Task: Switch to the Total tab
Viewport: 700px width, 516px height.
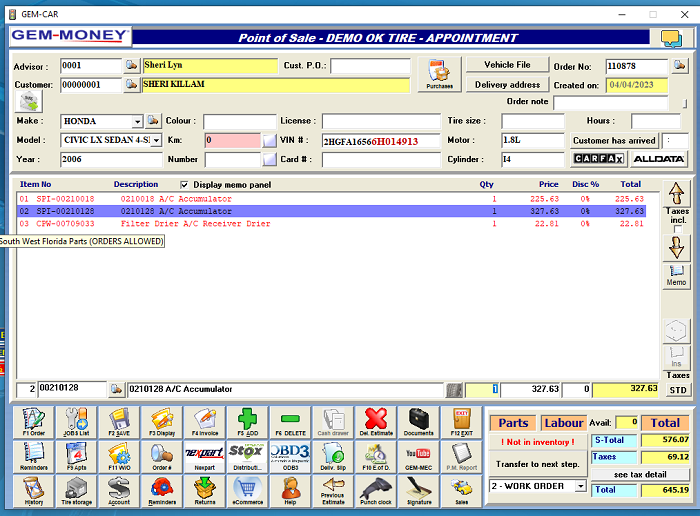Action: click(x=665, y=423)
